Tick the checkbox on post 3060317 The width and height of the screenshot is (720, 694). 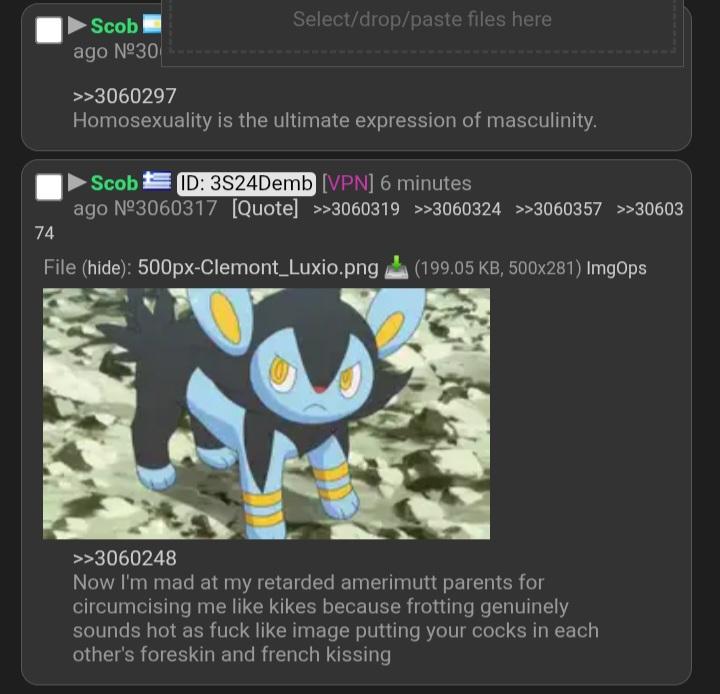(49, 187)
